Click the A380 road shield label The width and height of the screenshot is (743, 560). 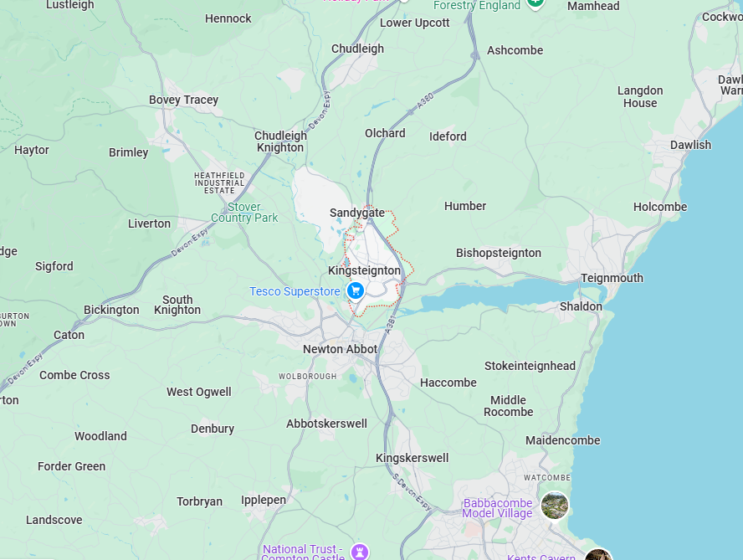point(426,100)
